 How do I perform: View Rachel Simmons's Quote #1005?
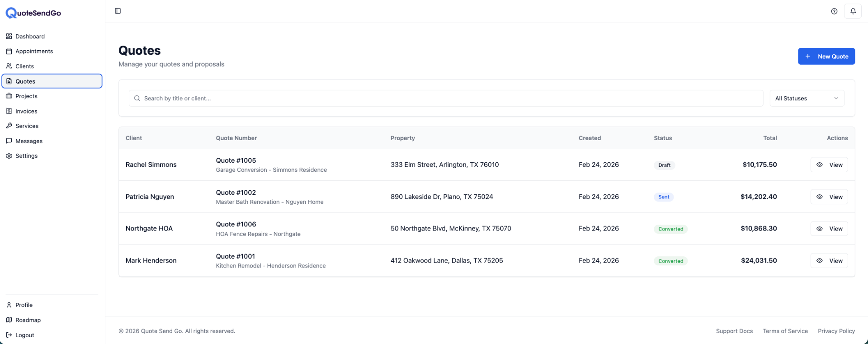tap(829, 165)
